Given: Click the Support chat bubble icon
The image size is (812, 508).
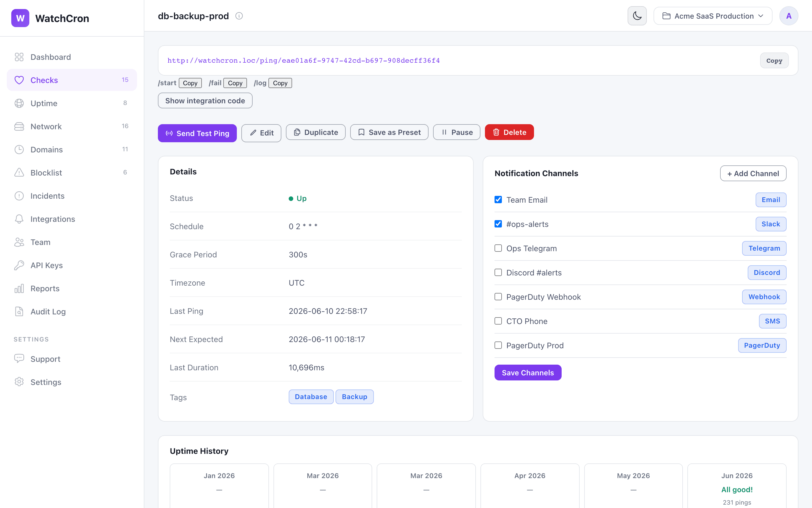Looking at the screenshot, I should point(19,359).
